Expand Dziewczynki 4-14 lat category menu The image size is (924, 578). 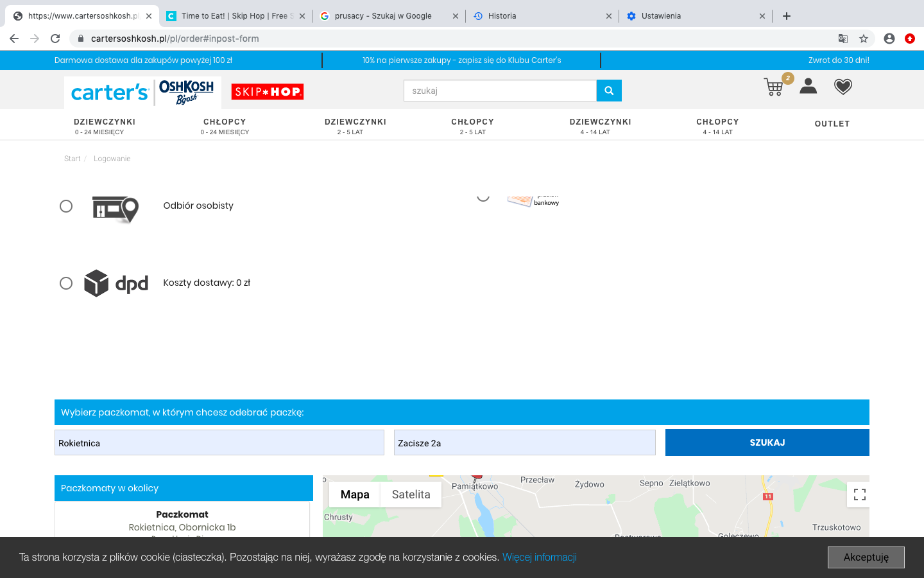[x=600, y=126]
